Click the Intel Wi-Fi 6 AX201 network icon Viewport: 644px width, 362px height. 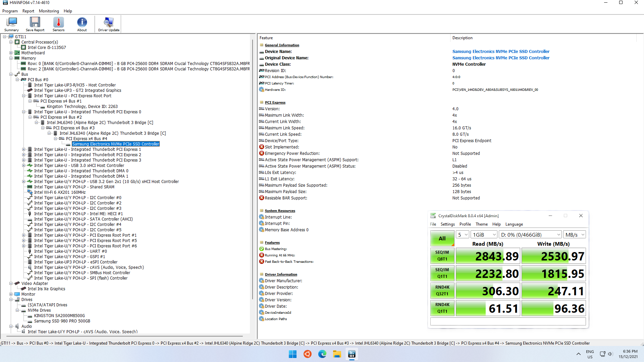[x=30, y=192]
